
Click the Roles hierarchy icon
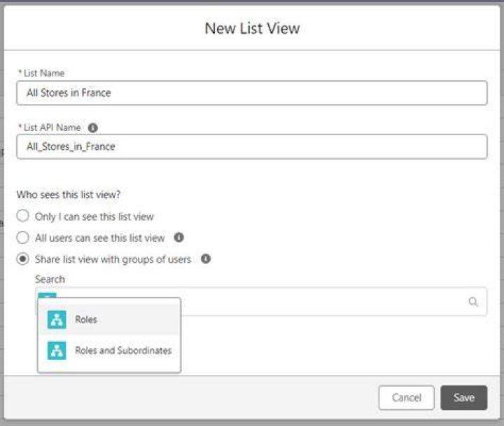(57, 319)
